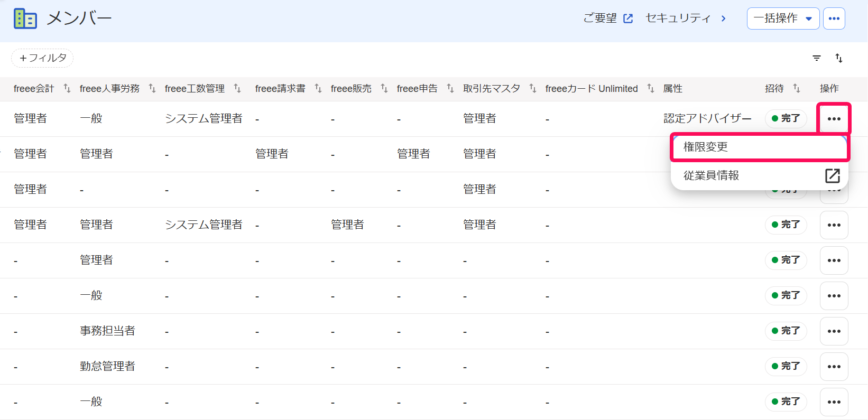Add a filter with +フィルタ
This screenshot has height=420, width=868.
(x=42, y=58)
